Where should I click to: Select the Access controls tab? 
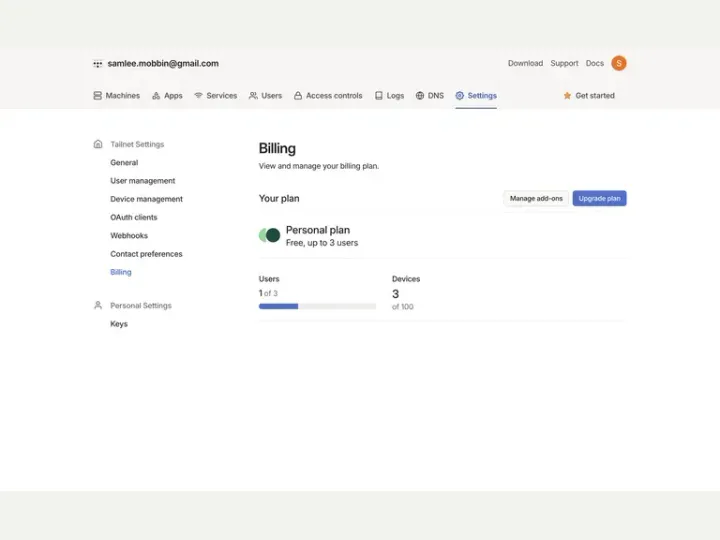pyautogui.click(x=328, y=96)
